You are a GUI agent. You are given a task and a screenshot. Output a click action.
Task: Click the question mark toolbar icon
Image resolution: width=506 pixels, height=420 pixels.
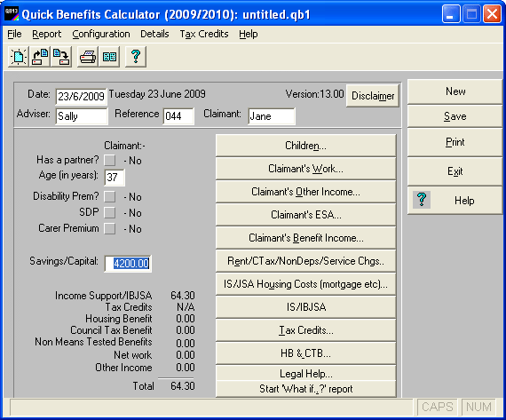[136, 57]
